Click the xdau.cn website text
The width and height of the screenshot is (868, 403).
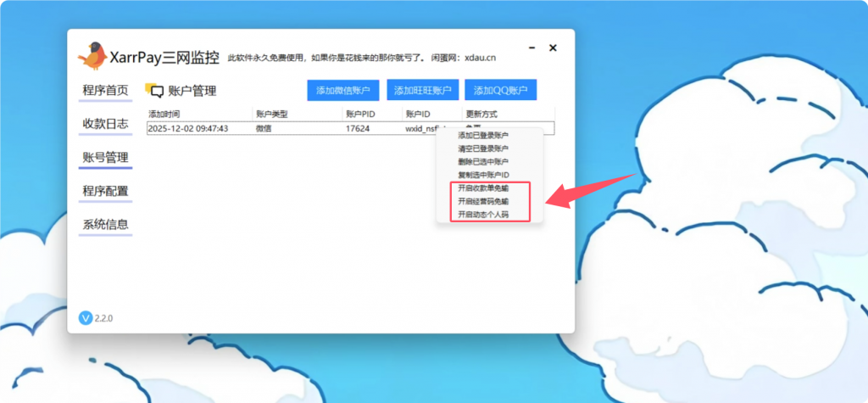tap(480, 58)
